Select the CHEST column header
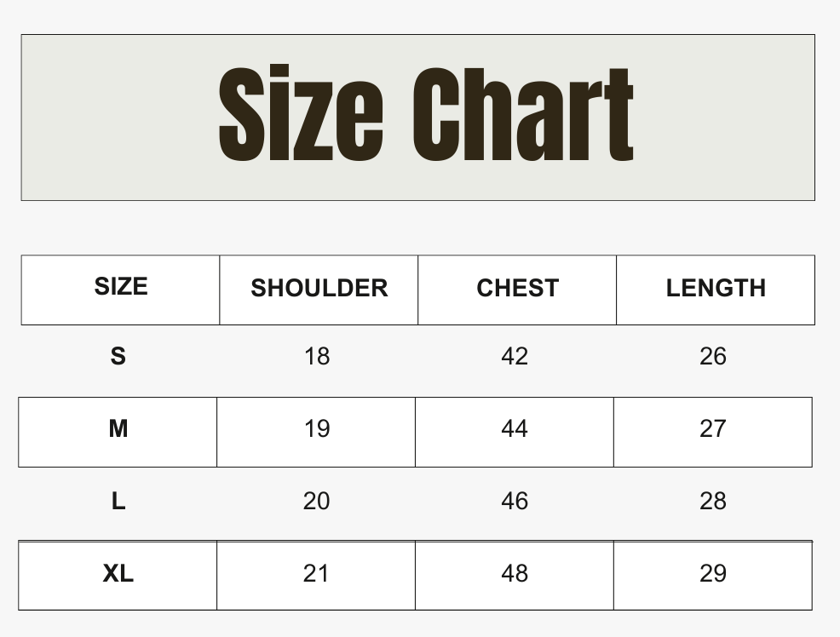 pyautogui.click(x=517, y=290)
